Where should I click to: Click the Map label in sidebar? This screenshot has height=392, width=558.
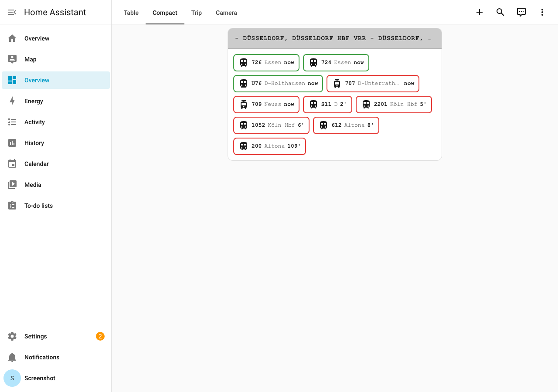[31, 59]
